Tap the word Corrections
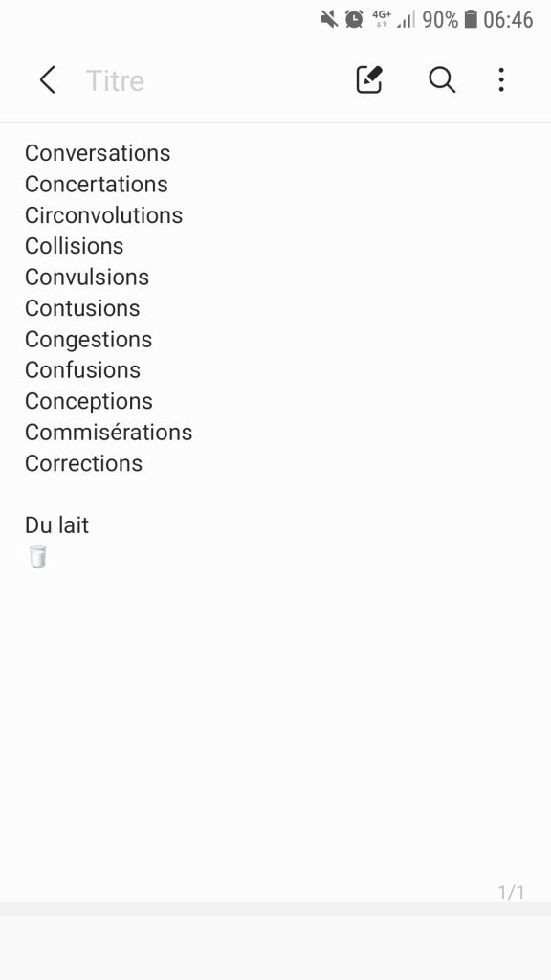The height and width of the screenshot is (980, 551). (x=84, y=463)
